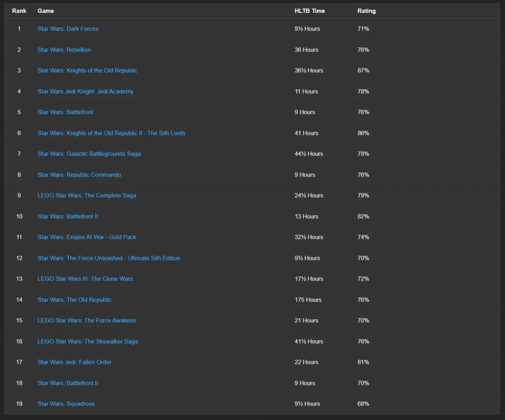Open Star Wars: Knights of the Old Republic rank 3

(x=87, y=70)
